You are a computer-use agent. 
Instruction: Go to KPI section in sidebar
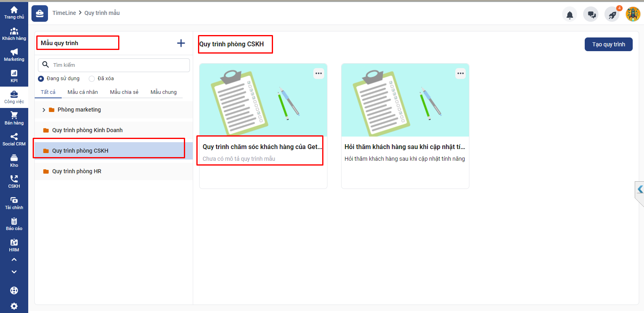click(14, 76)
